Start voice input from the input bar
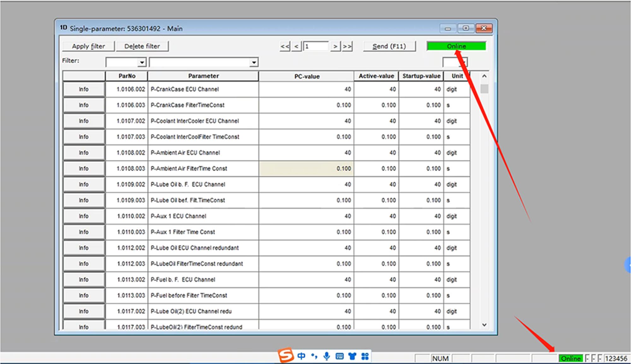Image resolution: width=631 pixels, height=364 pixels. 327,356
